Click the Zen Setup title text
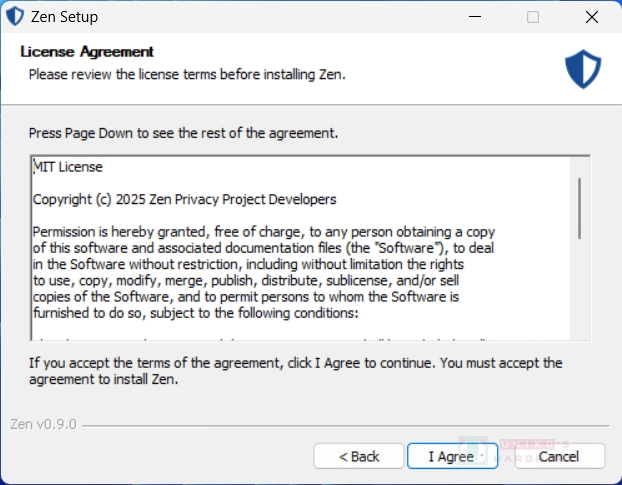This screenshot has height=485, width=622. 64,17
